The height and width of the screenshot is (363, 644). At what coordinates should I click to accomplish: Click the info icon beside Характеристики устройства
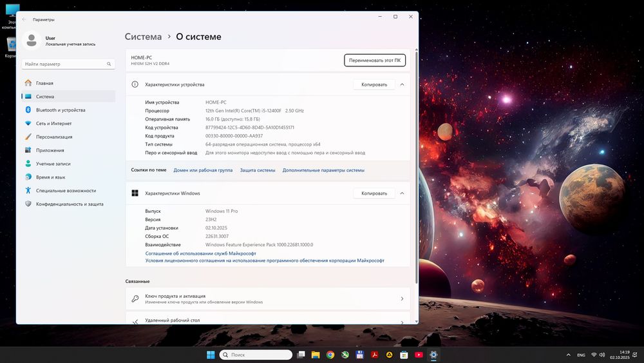click(x=135, y=84)
